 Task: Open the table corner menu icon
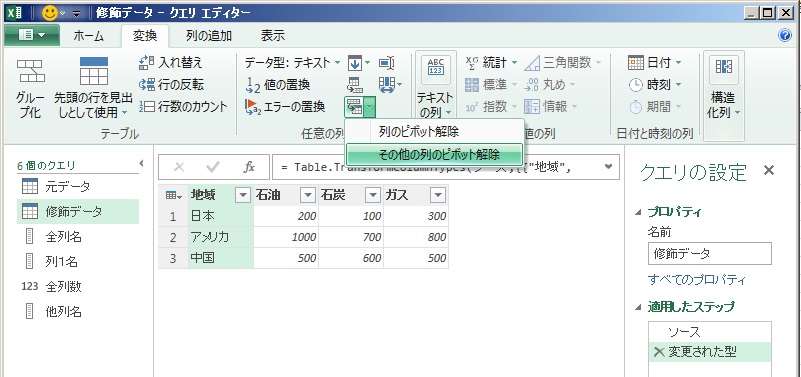(x=173, y=195)
